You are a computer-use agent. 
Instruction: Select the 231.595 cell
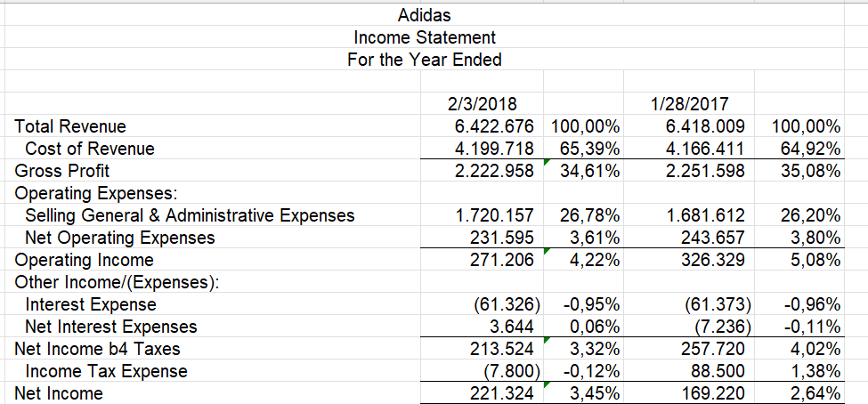click(502, 238)
